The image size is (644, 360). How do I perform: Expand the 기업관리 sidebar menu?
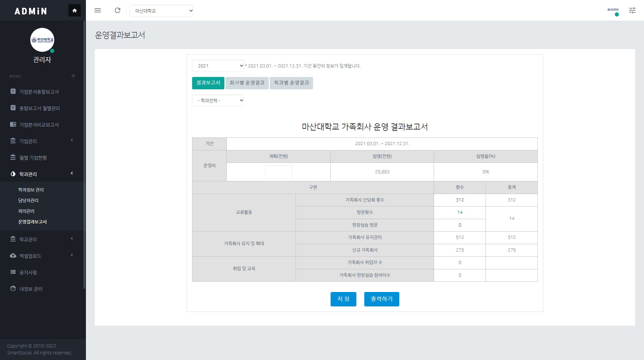tap(28, 141)
